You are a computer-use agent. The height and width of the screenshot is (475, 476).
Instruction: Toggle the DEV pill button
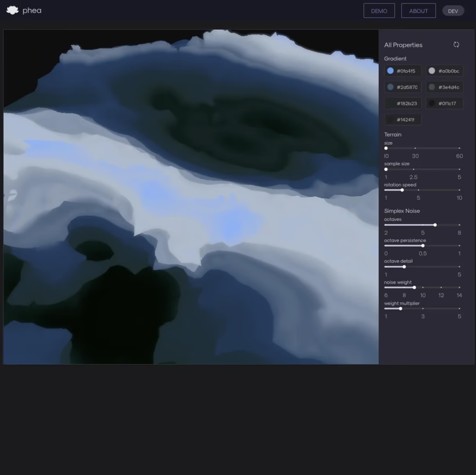pyautogui.click(x=453, y=11)
